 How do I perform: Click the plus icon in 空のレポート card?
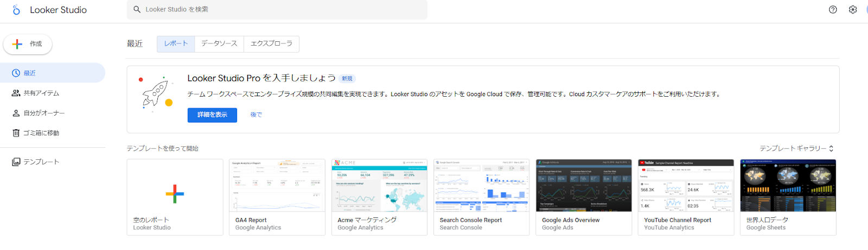click(175, 194)
